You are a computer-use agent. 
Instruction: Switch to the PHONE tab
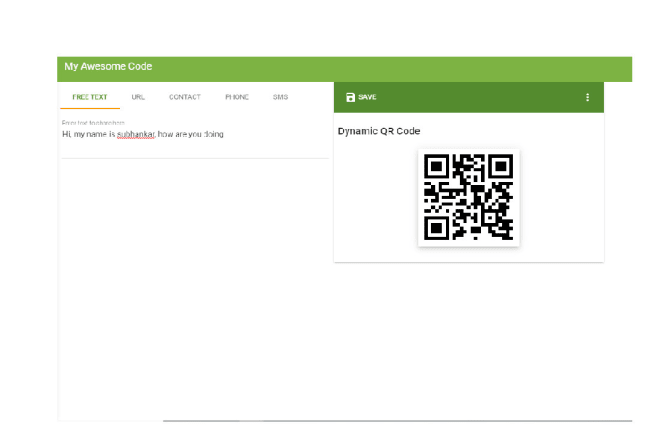point(237,97)
